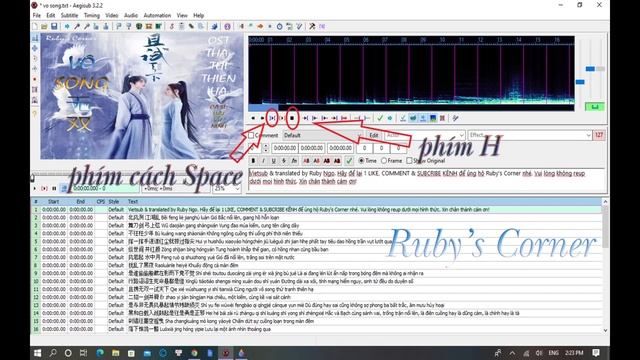Click the subtitle end time field

[x=312, y=148]
